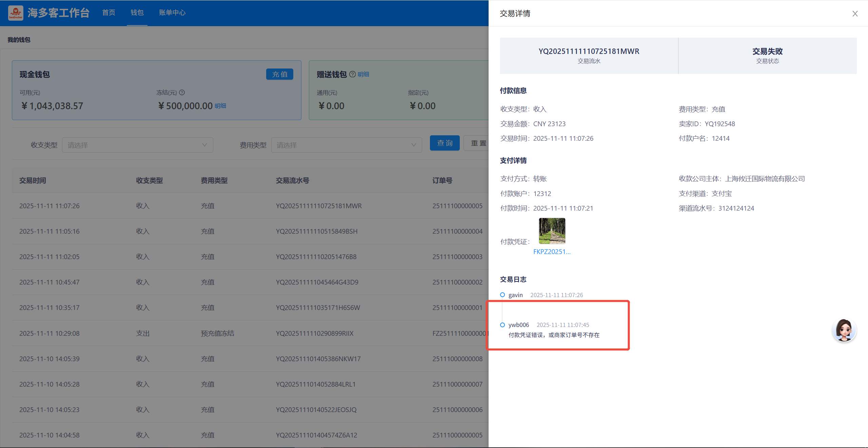Viewport: 868px width, 448px height.
Task: Open 明细 link beside frozen amount
Action: pyautogui.click(x=220, y=106)
